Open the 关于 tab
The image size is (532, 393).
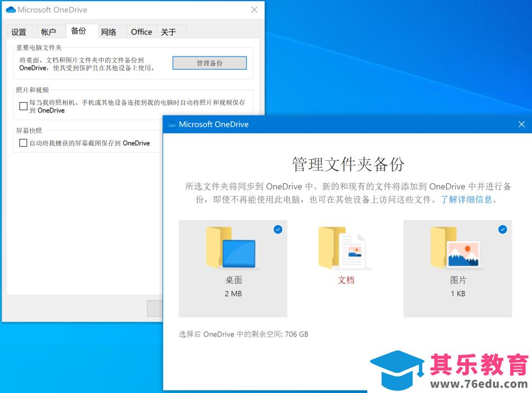click(x=169, y=32)
